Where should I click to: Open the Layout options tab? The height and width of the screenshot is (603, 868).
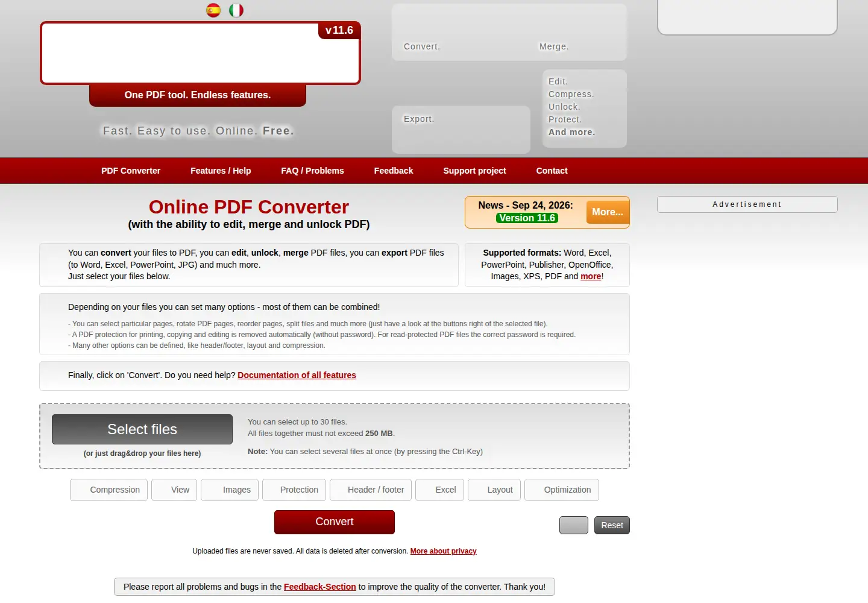coord(494,490)
